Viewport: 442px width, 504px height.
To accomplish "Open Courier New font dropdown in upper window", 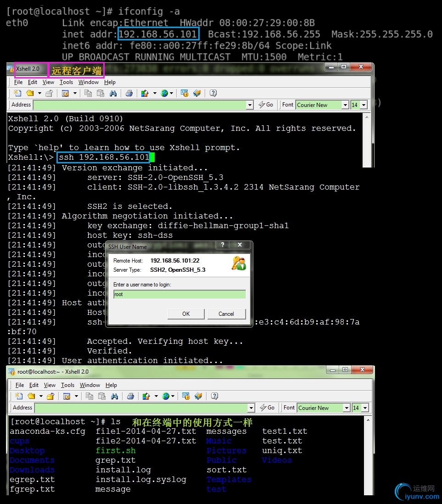I will tap(345, 105).
